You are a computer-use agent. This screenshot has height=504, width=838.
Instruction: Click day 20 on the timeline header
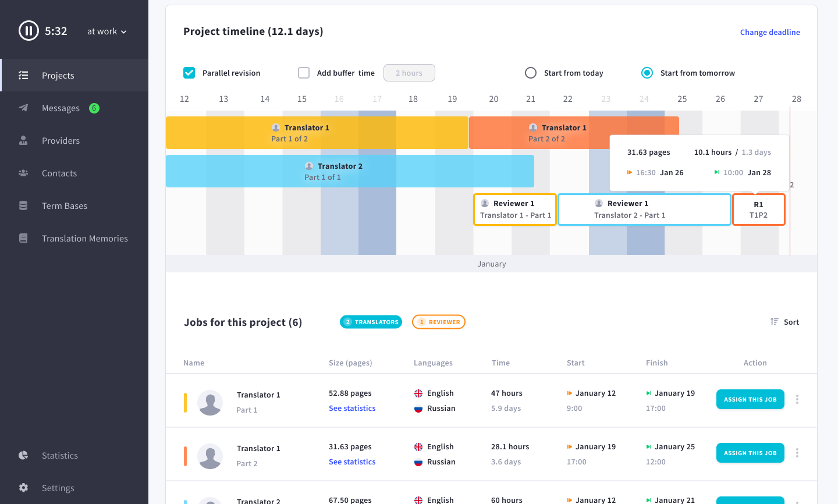(x=493, y=99)
